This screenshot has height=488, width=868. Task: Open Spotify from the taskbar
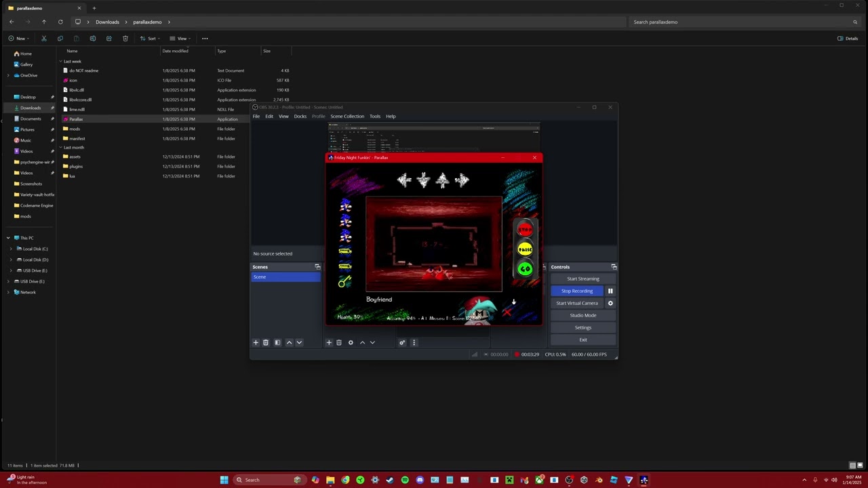point(405,480)
